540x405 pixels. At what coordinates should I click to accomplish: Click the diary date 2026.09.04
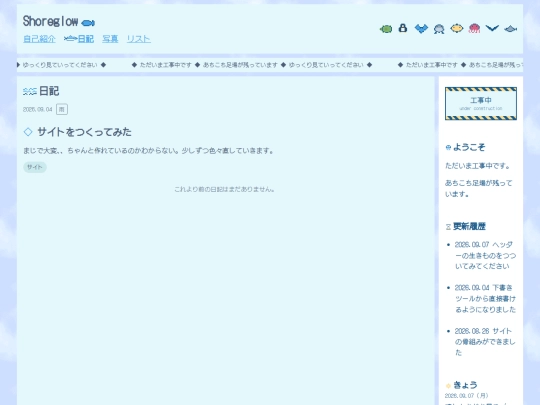pyautogui.click(x=38, y=110)
